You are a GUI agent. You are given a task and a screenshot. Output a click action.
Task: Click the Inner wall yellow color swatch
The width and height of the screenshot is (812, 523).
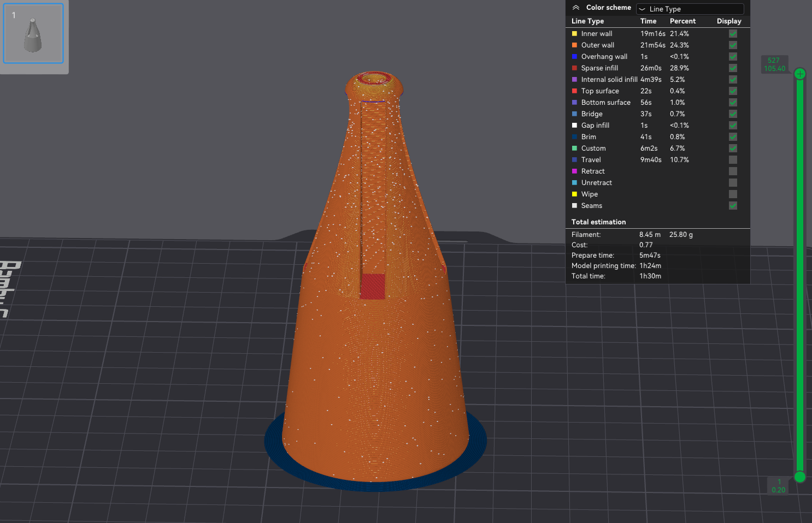pos(574,33)
